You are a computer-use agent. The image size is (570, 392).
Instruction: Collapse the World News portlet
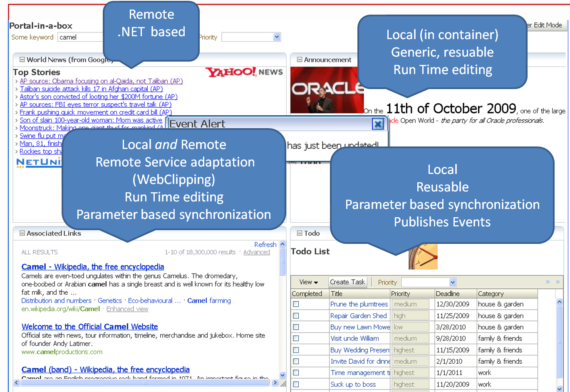point(22,60)
